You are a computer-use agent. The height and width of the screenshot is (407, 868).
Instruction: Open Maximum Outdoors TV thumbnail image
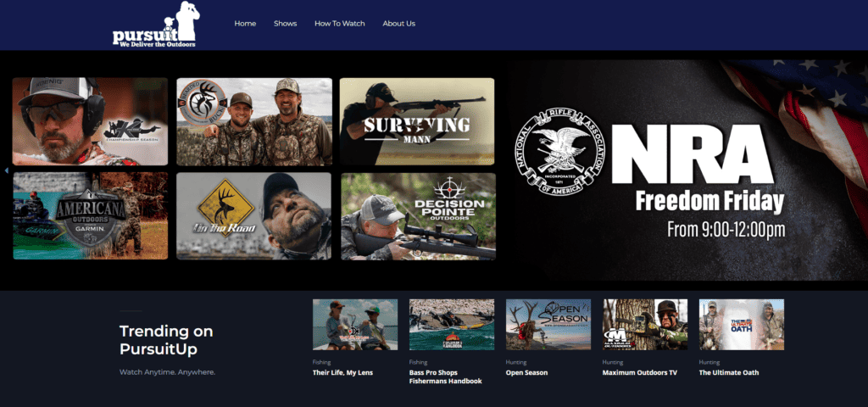click(x=645, y=325)
